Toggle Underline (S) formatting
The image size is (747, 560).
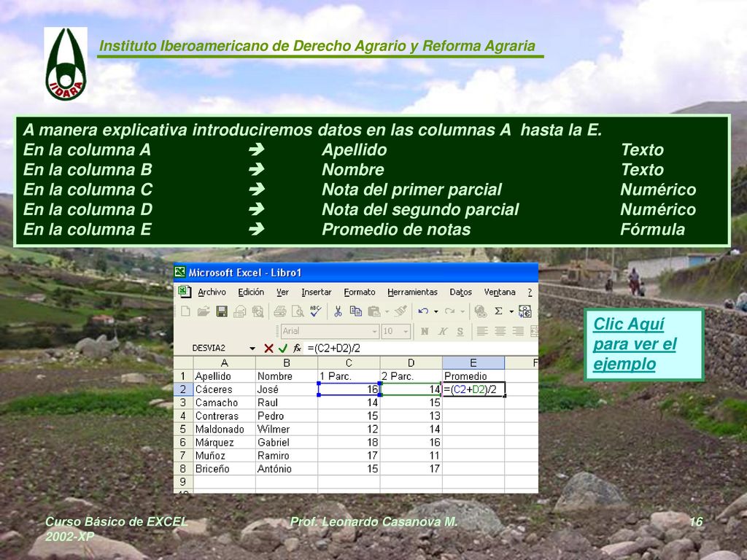pyautogui.click(x=460, y=331)
